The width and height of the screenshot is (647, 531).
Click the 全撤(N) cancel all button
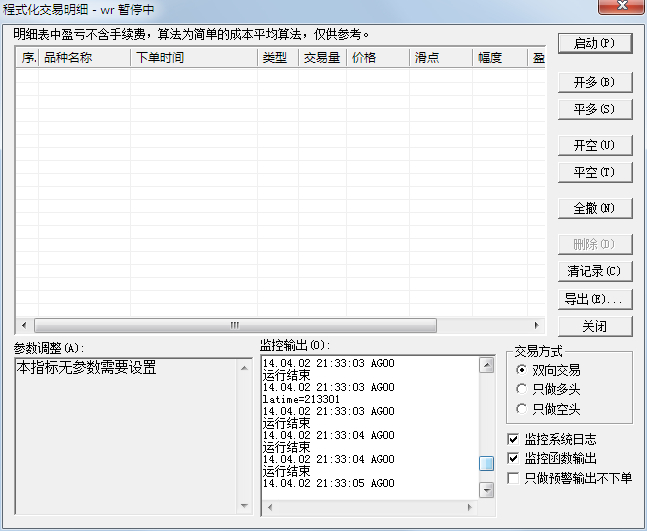coord(595,208)
